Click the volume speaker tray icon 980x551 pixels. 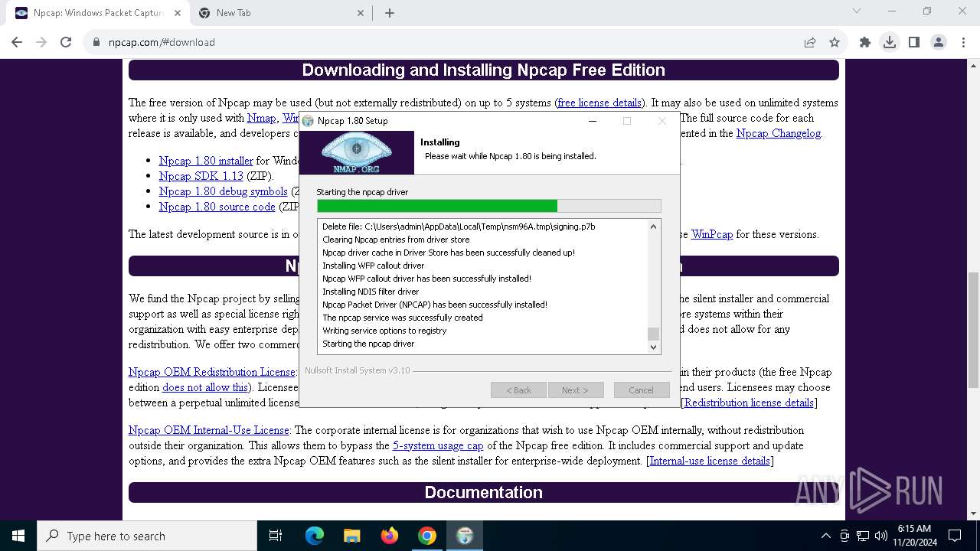[880, 536]
